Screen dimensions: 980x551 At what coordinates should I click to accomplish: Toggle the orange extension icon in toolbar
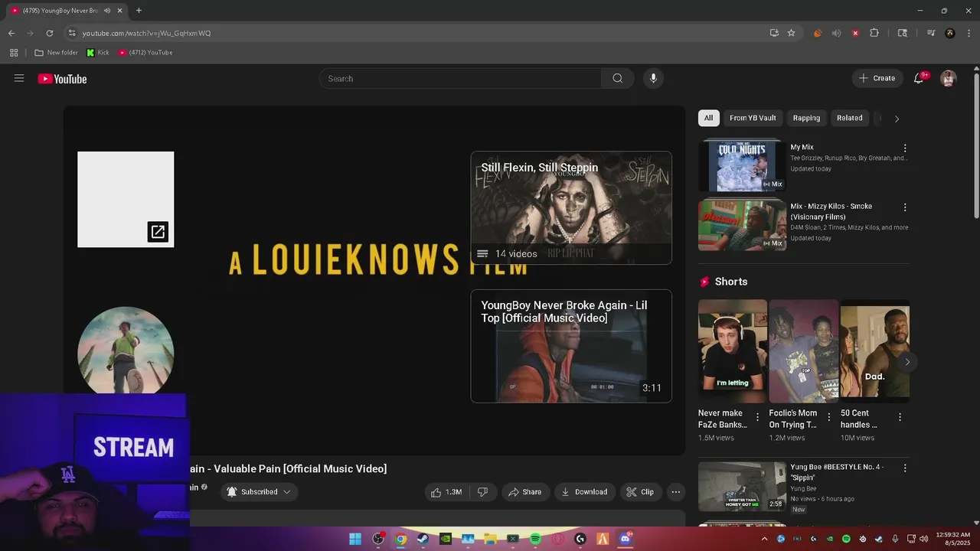(818, 33)
